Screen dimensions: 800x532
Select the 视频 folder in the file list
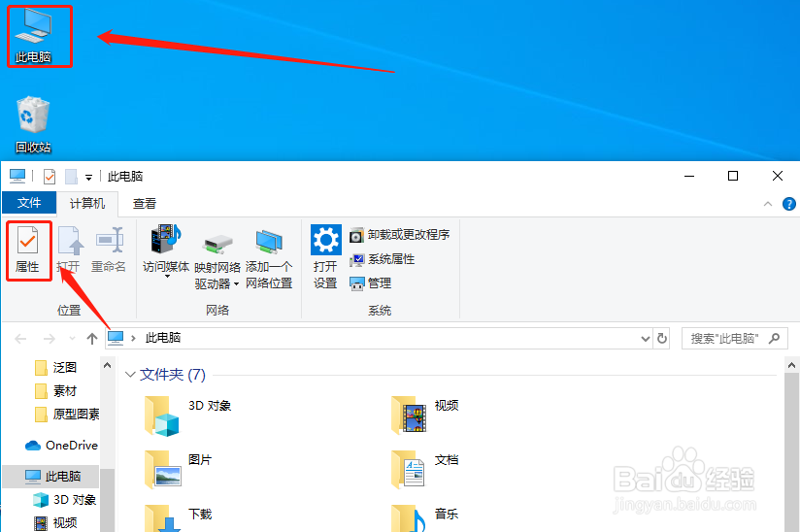coord(425,414)
